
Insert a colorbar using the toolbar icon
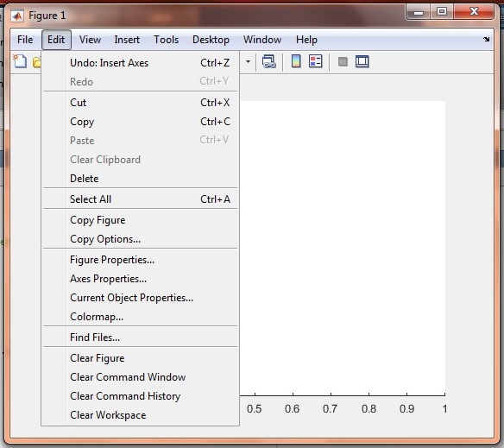pos(296,61)
